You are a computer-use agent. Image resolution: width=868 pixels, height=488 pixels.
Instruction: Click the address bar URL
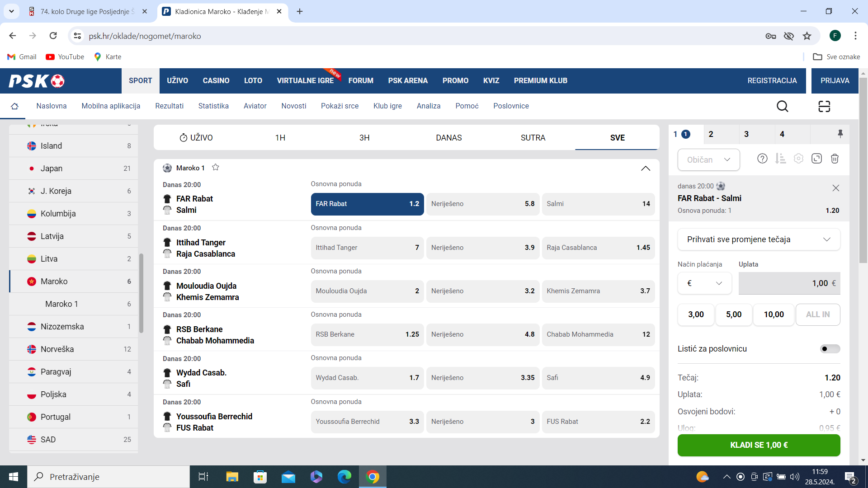[x=145, y=36]
